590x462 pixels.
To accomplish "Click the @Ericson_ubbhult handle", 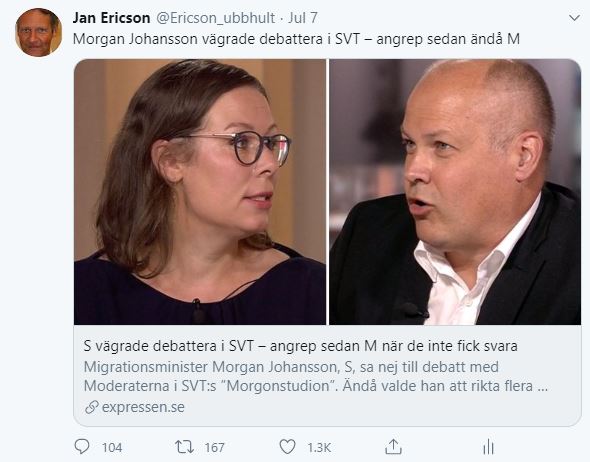I will coord(215,18).
